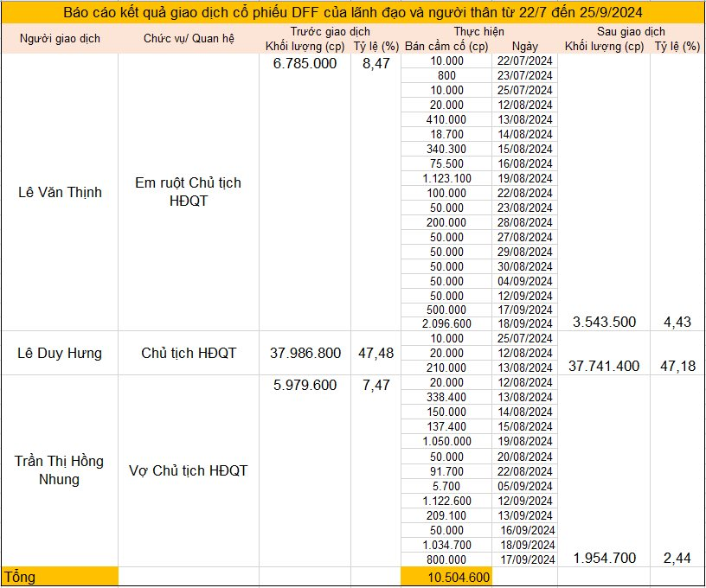This screenshot has height=588, width=706.
Task: Select the 47,18 post-trade ratio cell
Action: click(677, 367)
